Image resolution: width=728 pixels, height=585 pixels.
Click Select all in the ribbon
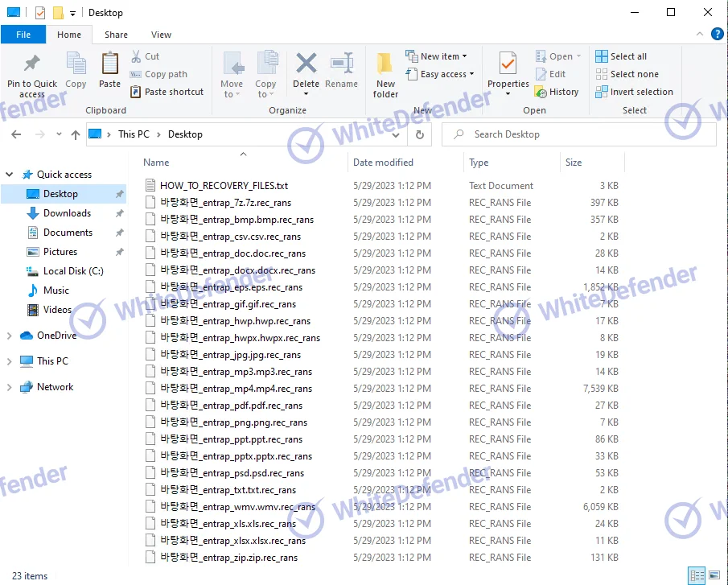(x=621, y=56)
